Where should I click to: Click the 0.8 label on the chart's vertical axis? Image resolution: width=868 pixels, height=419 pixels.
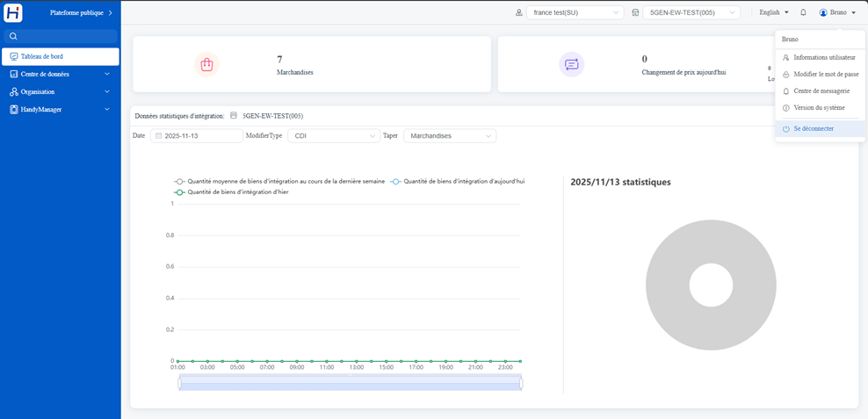tap(170, 235)
